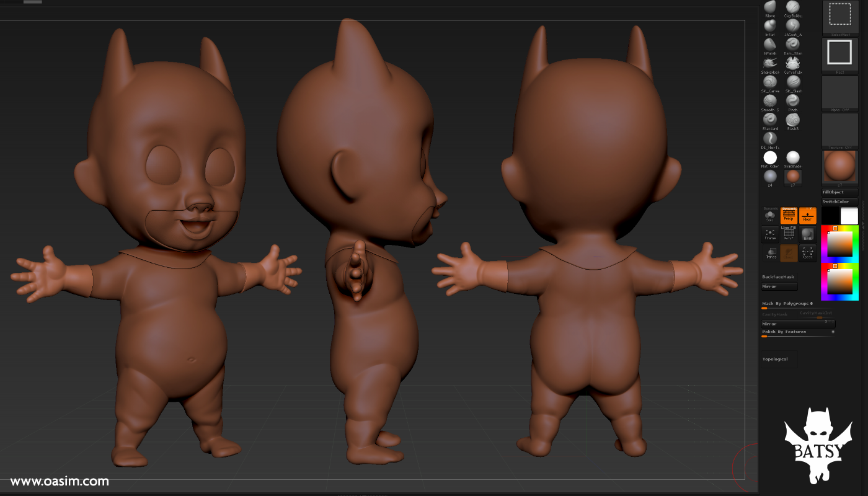Open the Alpha Off selector

coord(839,93)
